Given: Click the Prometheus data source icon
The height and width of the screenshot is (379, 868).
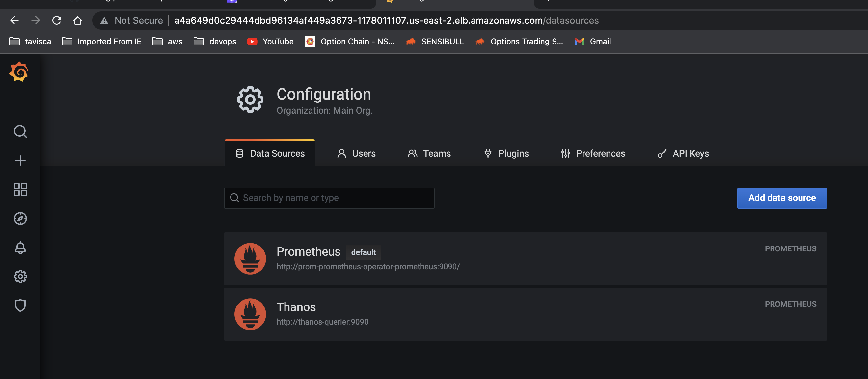Looking at the screenshot, I should pyautogui.click(x=250, y=259).
